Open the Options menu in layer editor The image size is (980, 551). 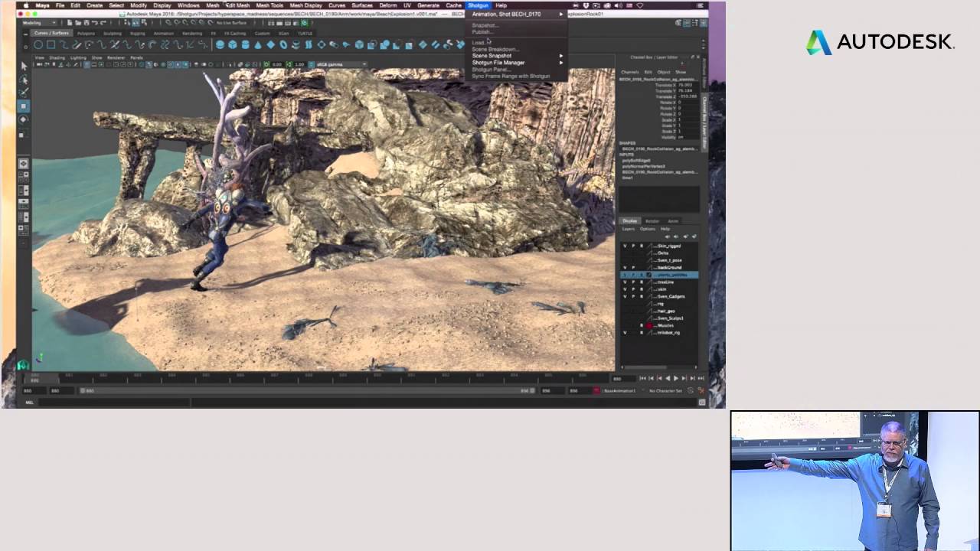tap(648, 229)
